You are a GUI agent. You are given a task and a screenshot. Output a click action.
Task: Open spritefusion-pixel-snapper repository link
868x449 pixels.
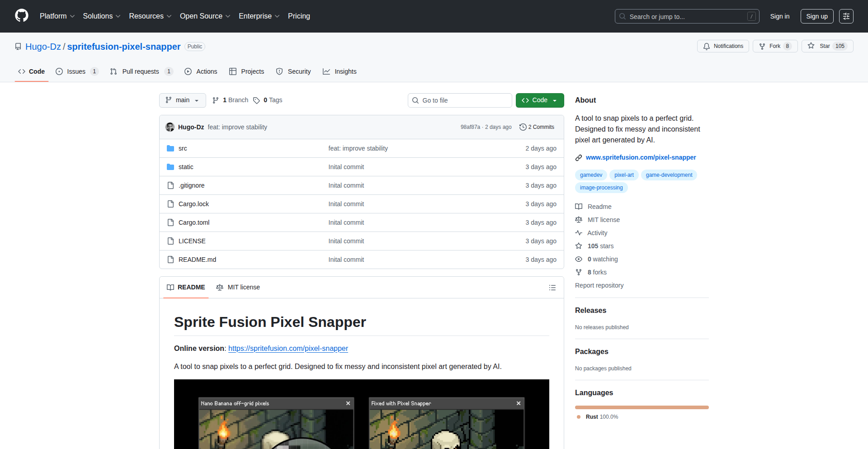click(124, 47)
